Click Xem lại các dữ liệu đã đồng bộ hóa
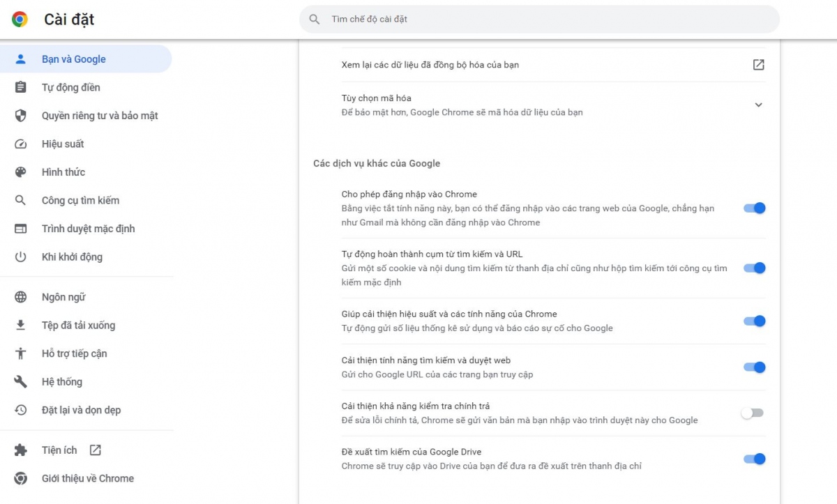The image size is (837, 504). (x=430, y=65)
